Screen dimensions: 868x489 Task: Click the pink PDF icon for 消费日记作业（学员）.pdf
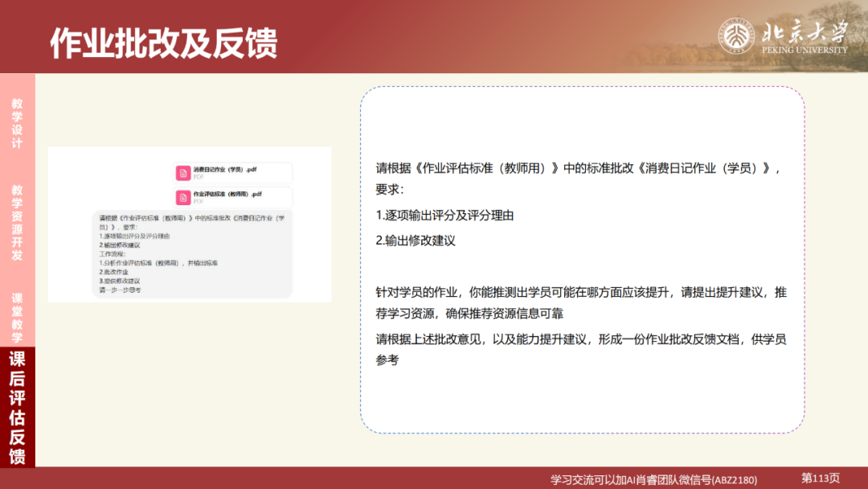pyautogui.click(x=182, y=173)
